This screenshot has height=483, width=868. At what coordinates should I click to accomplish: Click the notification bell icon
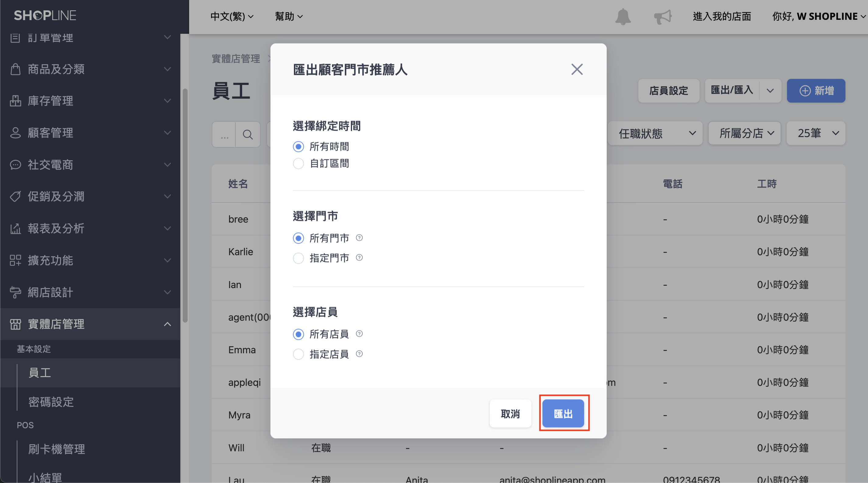[623, 16]
